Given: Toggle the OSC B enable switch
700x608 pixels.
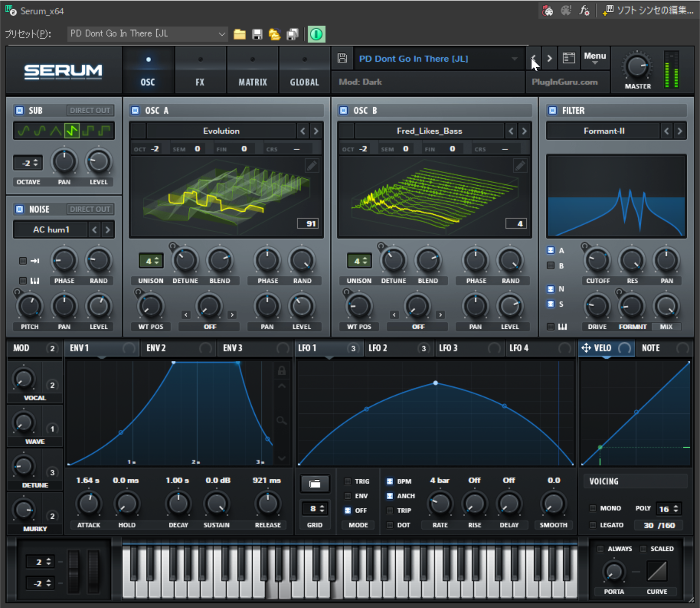Looking at the screenshot, I should click(344, 110).
